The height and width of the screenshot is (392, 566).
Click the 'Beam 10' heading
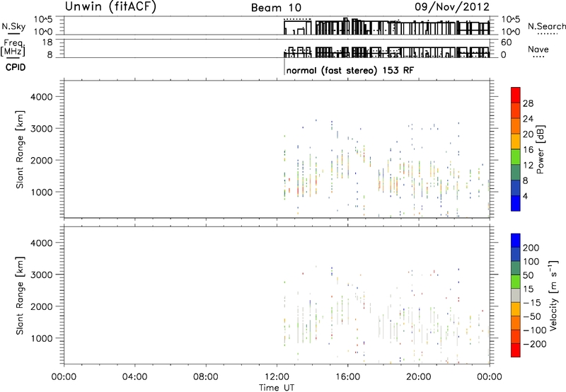click(x=276, y=8)
